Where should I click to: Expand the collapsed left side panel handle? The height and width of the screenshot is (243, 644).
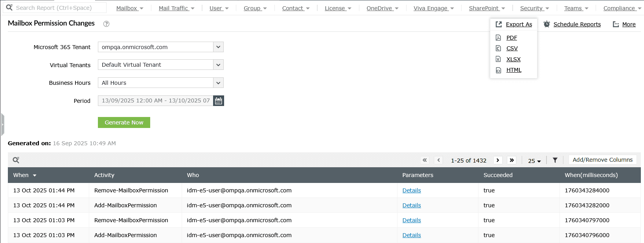tap(2, 124)
